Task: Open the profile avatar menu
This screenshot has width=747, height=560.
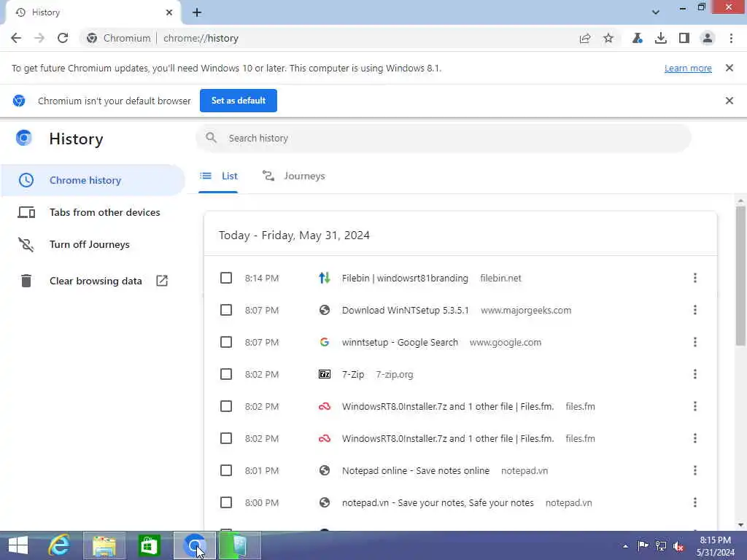Action: 708,38
